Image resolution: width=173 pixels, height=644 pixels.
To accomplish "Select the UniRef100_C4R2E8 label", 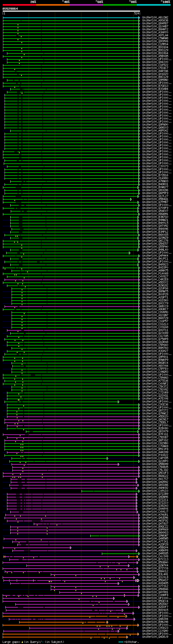I will (155, 280).
